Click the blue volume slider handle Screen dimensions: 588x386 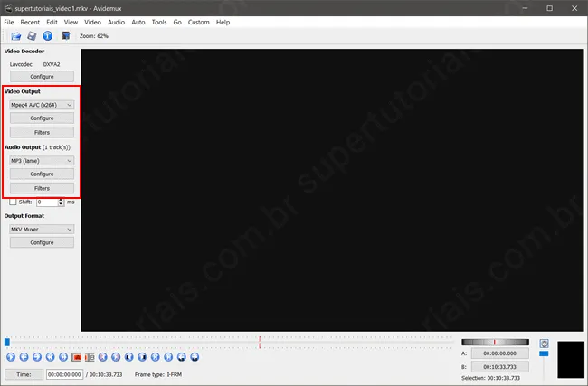[x=544, y=353]
